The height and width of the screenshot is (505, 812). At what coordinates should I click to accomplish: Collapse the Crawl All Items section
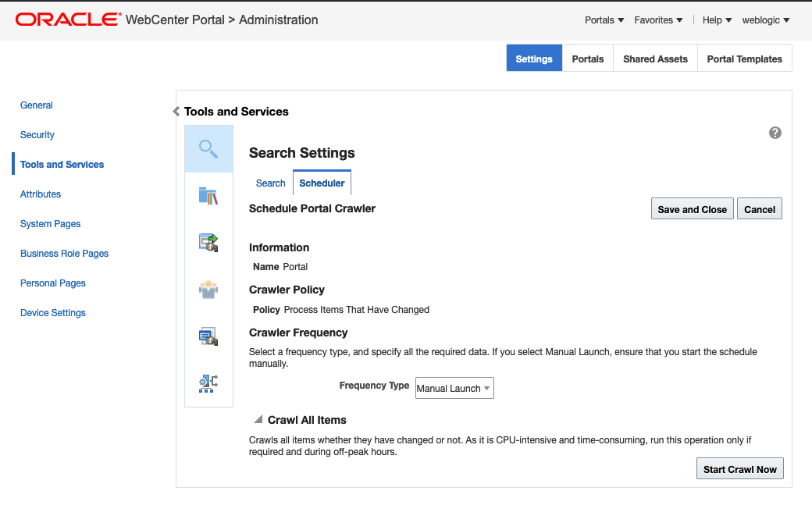[x=258, y=420]
